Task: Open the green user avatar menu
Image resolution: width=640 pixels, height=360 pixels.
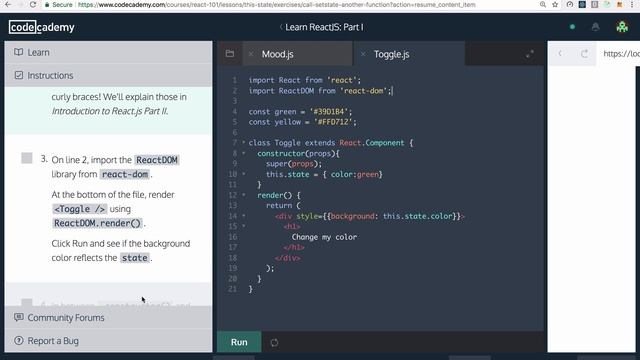Action: [622, 27]
